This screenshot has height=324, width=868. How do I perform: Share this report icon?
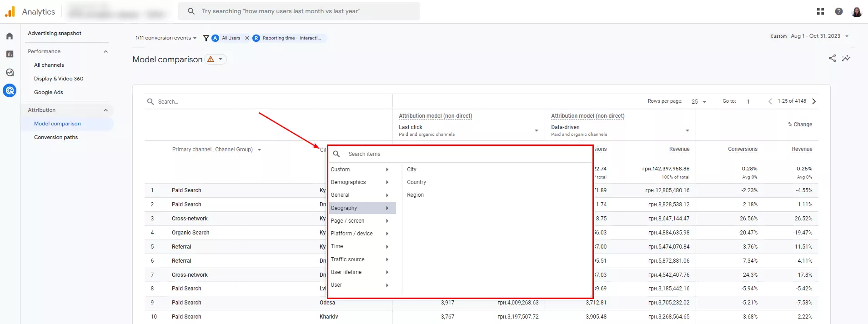[x=832, y=58]
